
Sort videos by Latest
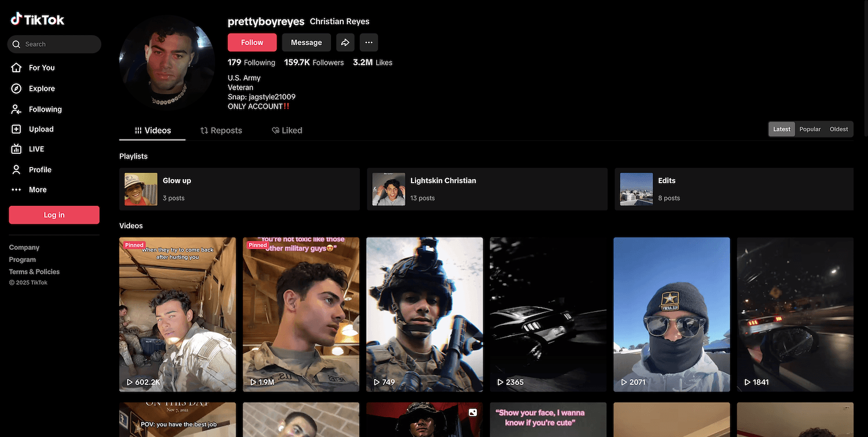[x=781, y=129]
